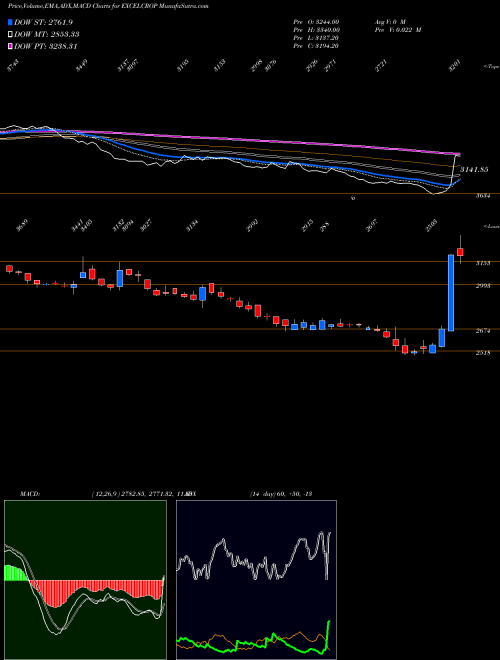Click the 3153 price level label
Image resolution: width=500 pixels, height=660 pixels.
(482, 263)
